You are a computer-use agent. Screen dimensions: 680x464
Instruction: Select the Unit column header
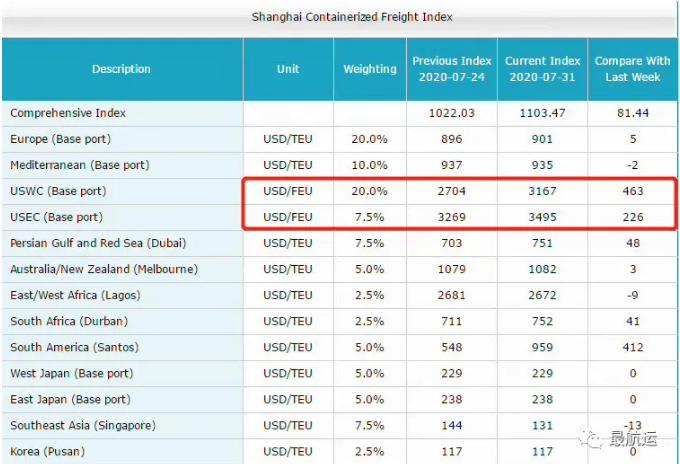coord(288,69)
